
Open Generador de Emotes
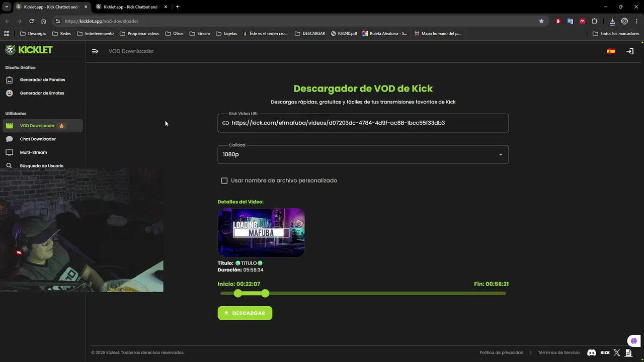coord(43,93)
